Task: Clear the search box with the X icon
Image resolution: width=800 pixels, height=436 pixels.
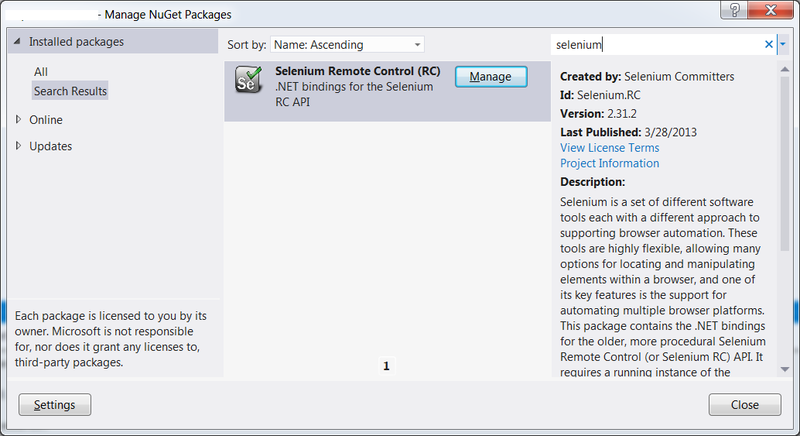Action: pos(768,44)
